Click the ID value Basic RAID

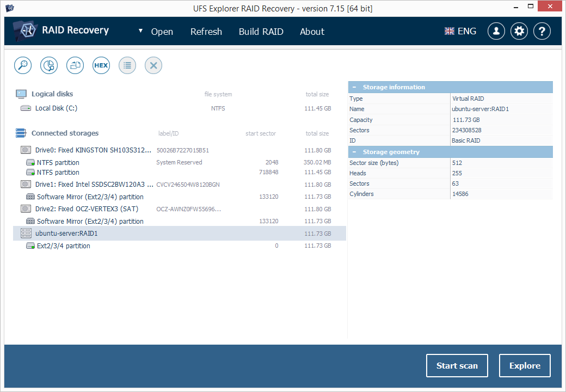pos(466,141)
